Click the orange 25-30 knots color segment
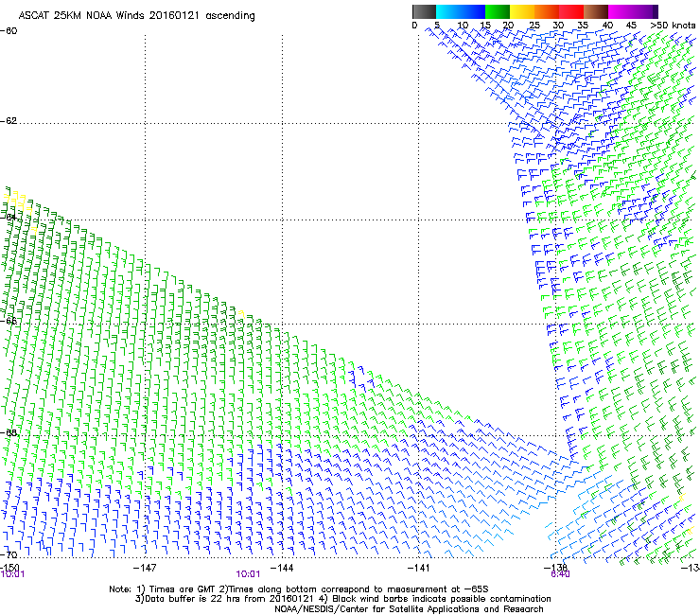 (x=547, y=11)
